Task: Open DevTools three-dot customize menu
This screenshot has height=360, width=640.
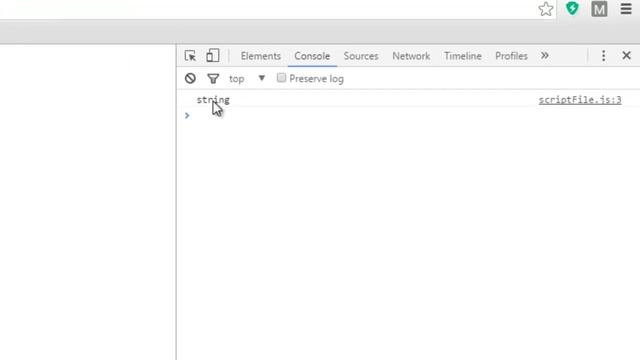Action: click(603, 56)
